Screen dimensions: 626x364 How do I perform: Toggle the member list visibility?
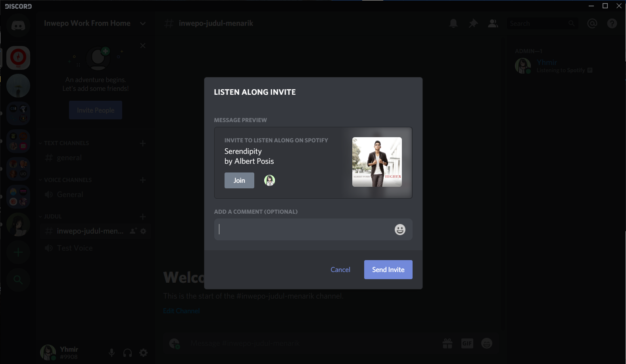pyautogui.click(x=493, y=24)
